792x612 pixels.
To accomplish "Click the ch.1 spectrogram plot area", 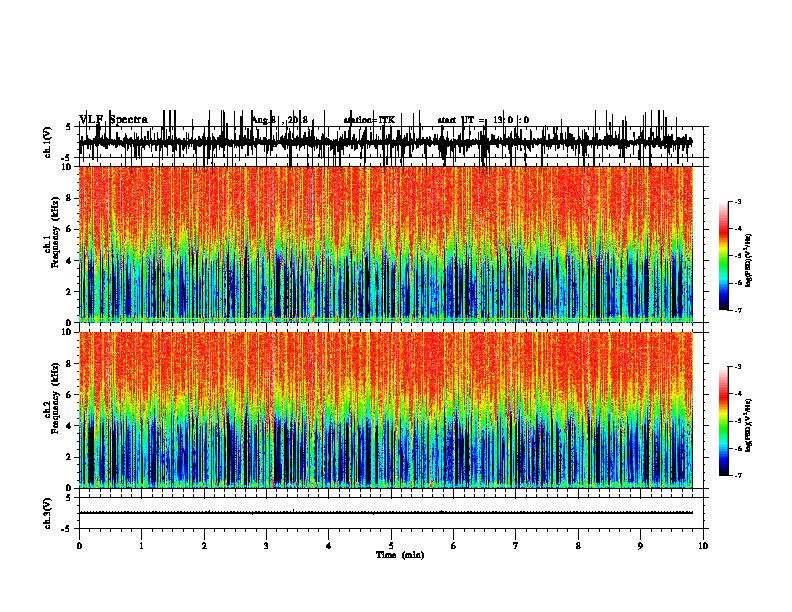I will pyautogui.click(x=386, y=244).
